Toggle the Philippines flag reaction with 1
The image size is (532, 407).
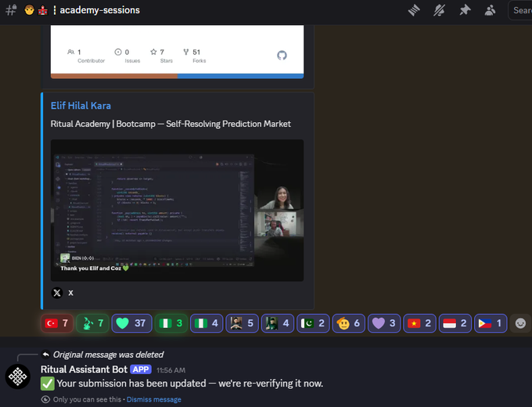(491, 323)
